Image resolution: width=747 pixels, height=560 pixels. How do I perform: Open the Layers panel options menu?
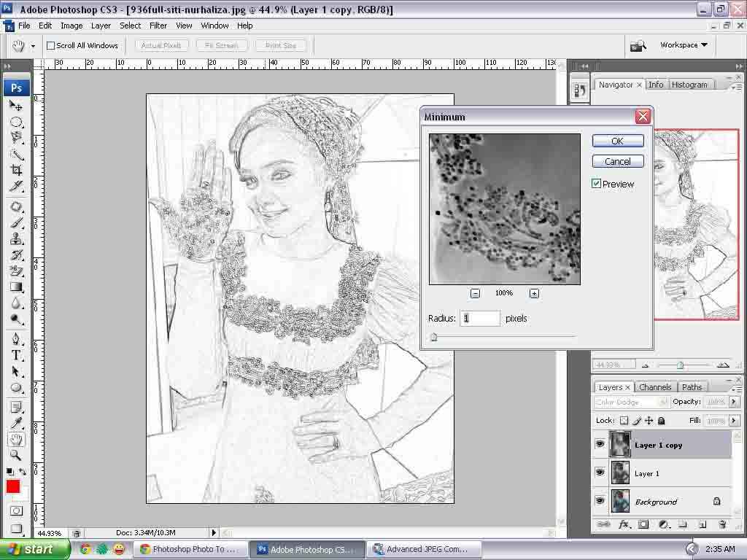pos(737,389)
